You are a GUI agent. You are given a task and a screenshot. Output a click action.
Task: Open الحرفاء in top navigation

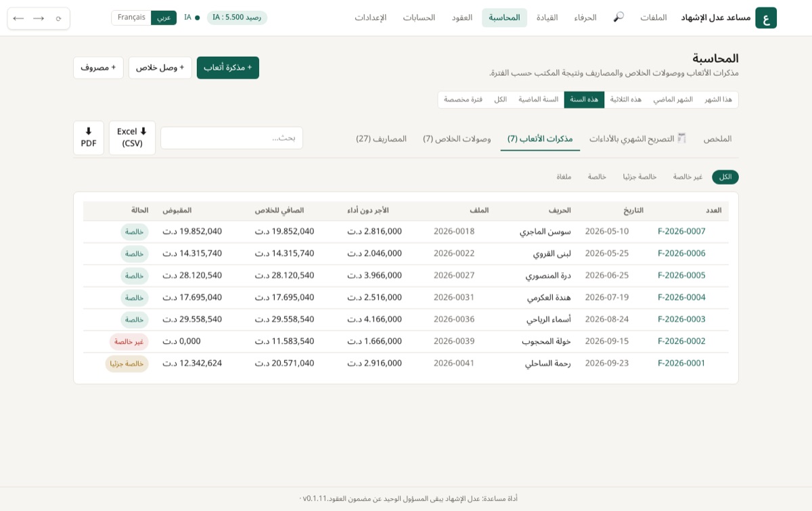click(x=585, y=18)
